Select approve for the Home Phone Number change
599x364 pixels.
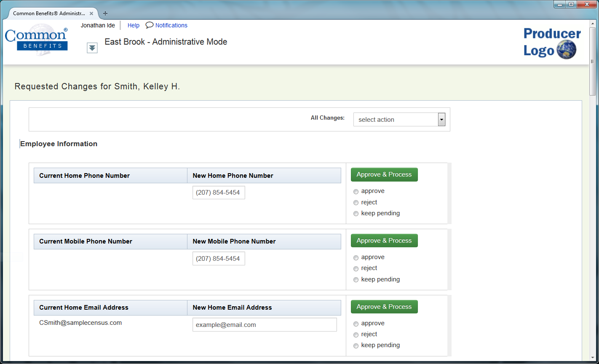[356, 191]
